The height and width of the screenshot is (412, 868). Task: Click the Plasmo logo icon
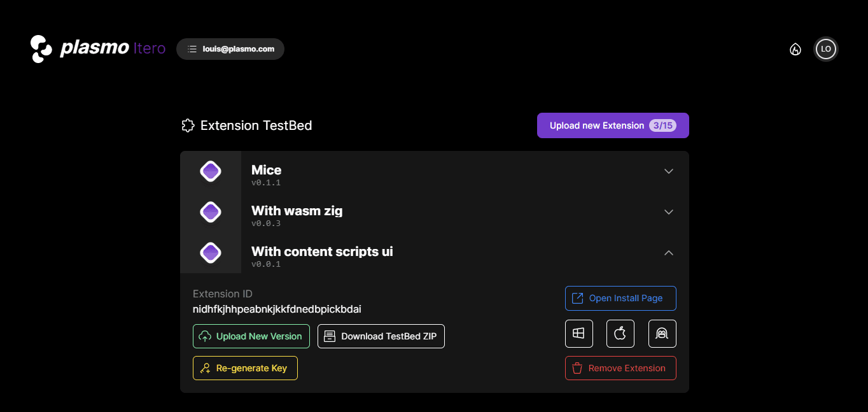coord(41,49)
